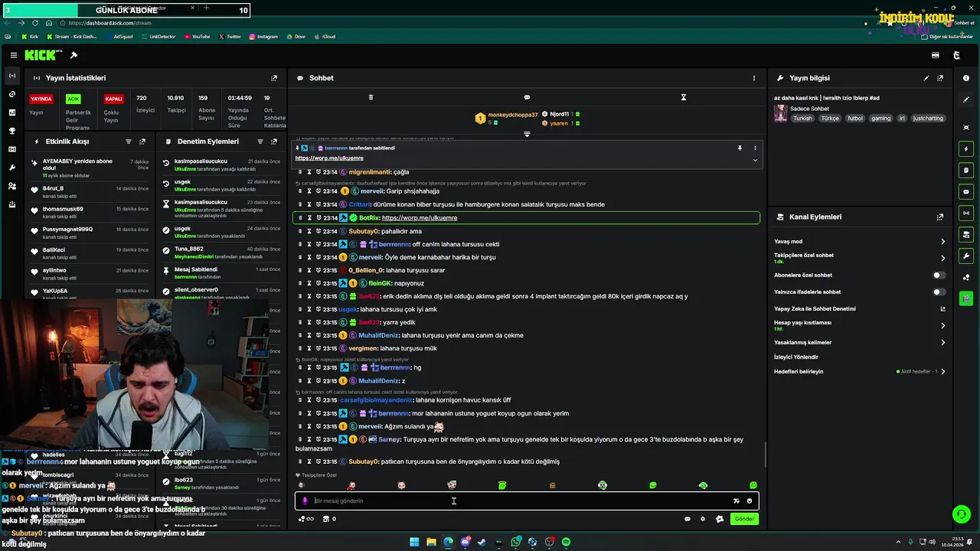This screenshot has width=980, height=551.
Task: Edit the Yayın bilgisi with the pencil icon
Action: [x=926, y=78]
